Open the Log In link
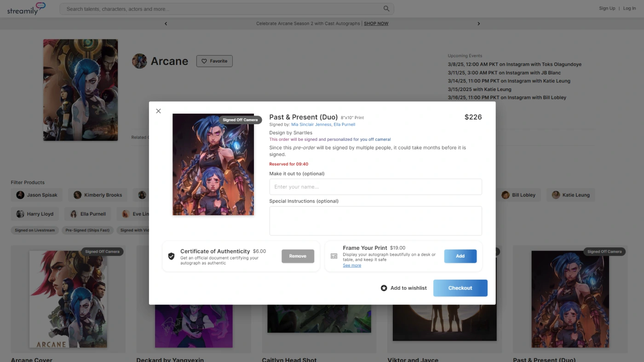 [630, 8]
